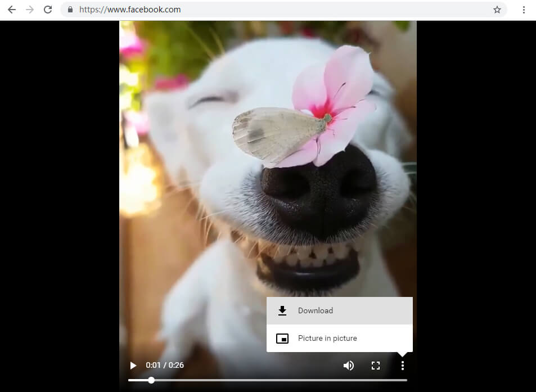Image resolution: width=536 pixels, height=392 pixels.
Task: Click the 0:01 / 0:26 time display
Action: (165, 366)
